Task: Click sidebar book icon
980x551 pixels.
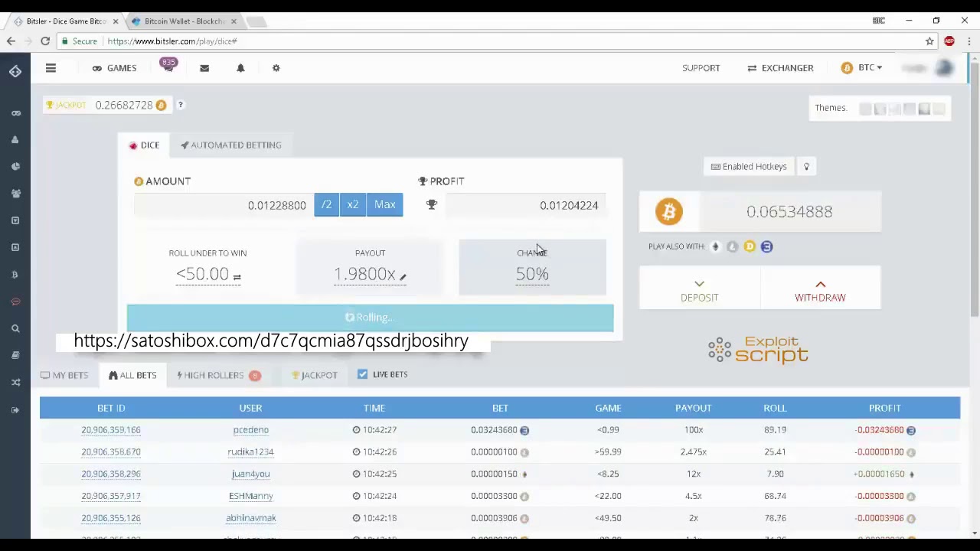Action: pos(15,355)
